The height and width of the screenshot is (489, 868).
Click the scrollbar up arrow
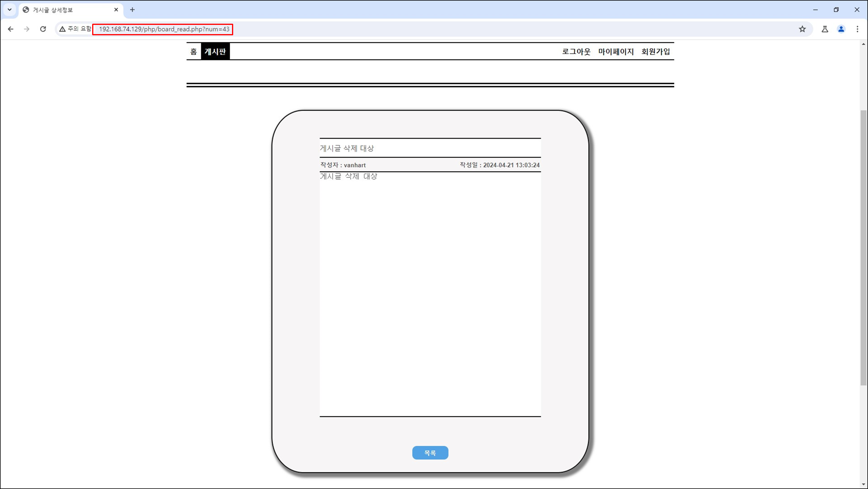point(864,44)
